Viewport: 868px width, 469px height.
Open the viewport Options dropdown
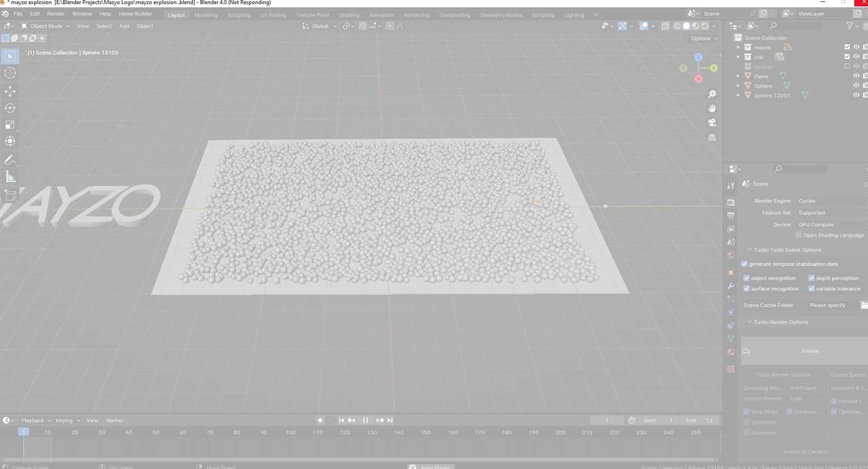point(704,38)
